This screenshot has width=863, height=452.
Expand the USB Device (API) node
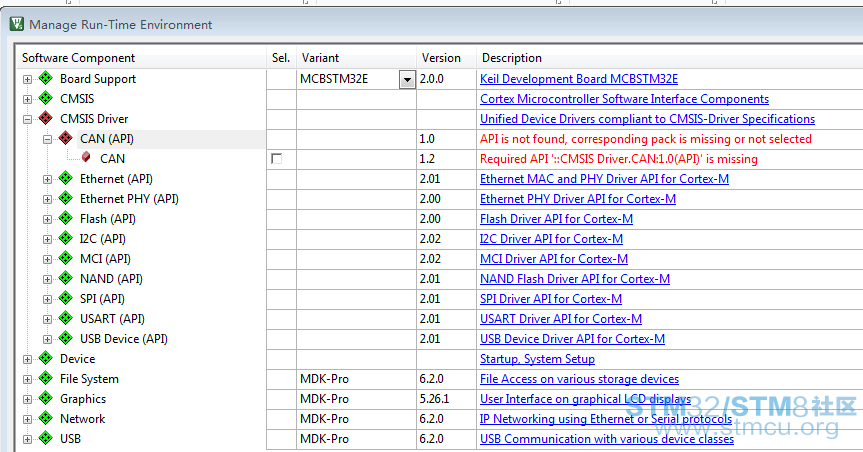(47, 339)
